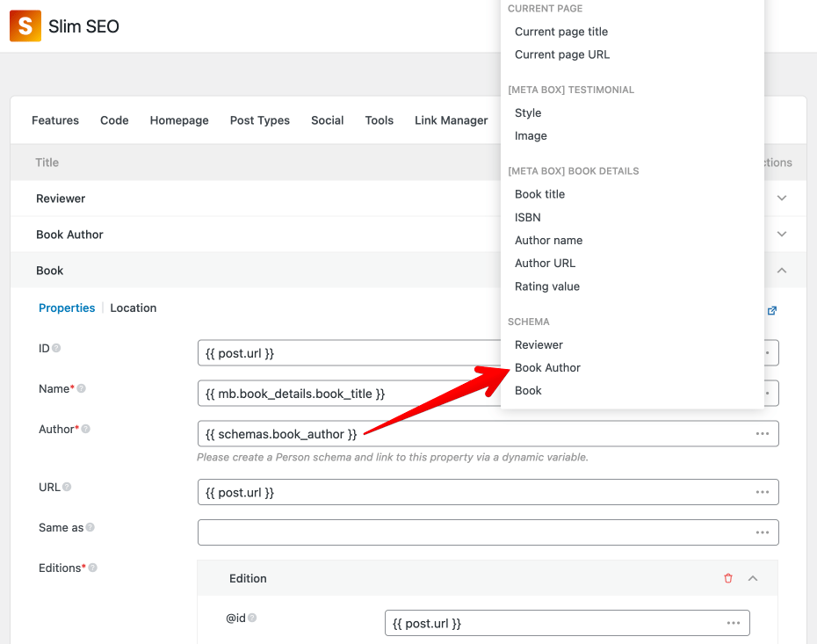Expand the Book Author schema row
The height and width of the screenshot is (644, 817).
pos(782,235)
